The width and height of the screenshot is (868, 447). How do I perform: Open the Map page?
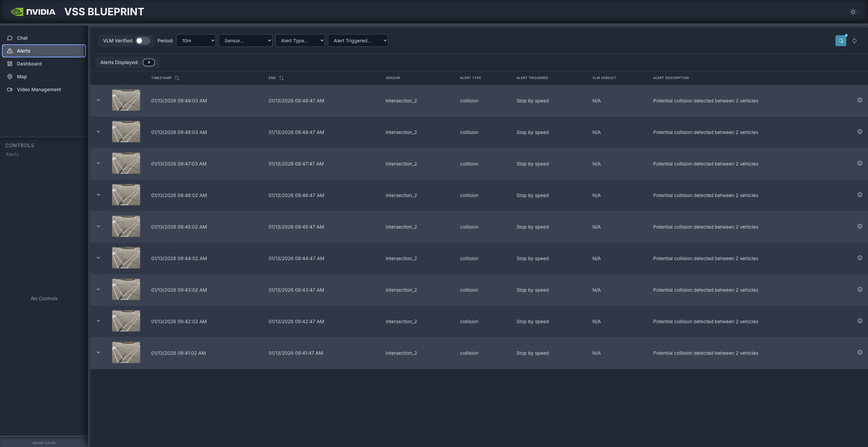point(22,77)
